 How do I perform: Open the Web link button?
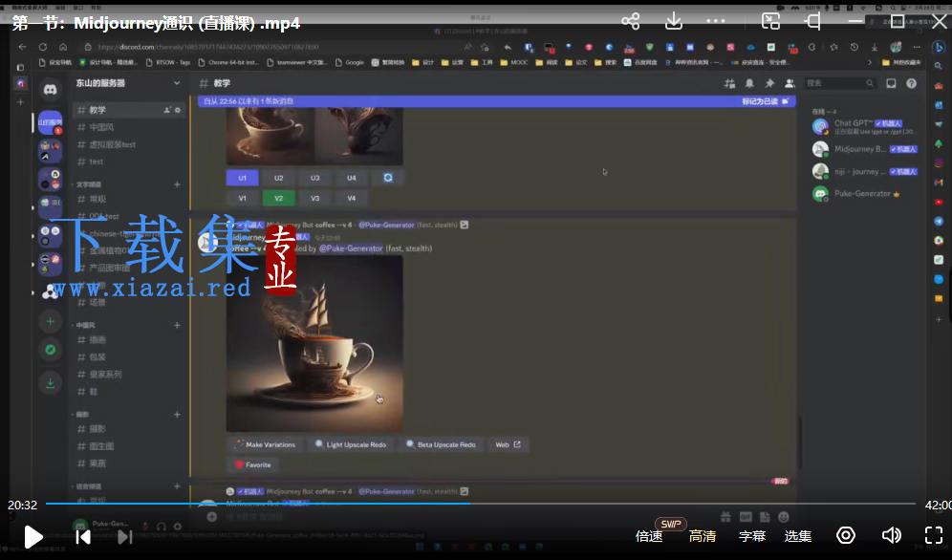508,444
